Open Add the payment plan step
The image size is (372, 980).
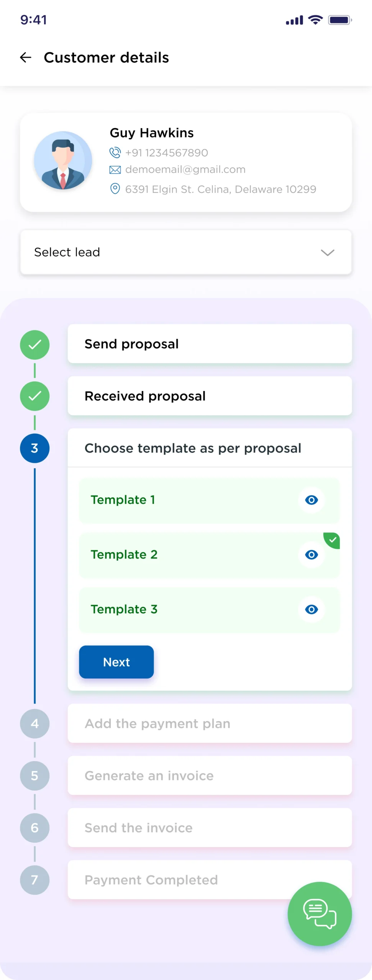[x=210, y=724]
